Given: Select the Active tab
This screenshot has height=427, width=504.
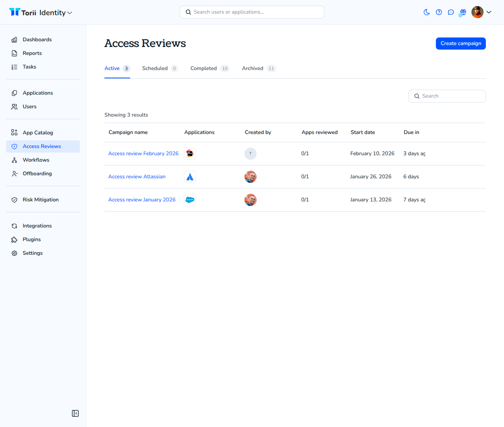Looking at the screenshot, I should click(x=117, y=69).
